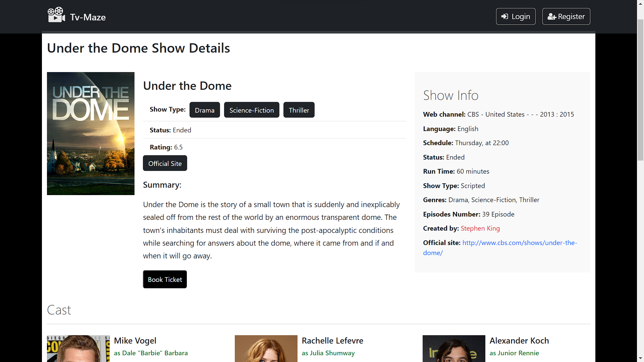Select the Thriller genre badge
This screenshot has width=644, height=362.
pyautogui.click(x=299, y=110)
